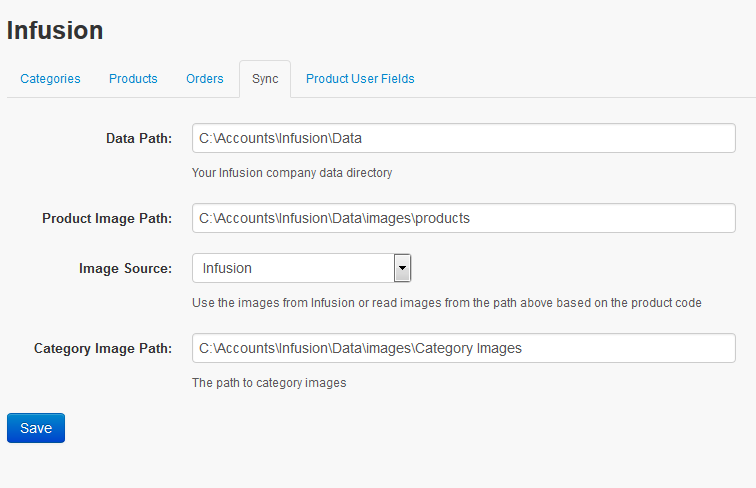Go to the Orders tab
Viewport: 756px width, 488px height.
[x=204, y=79]
